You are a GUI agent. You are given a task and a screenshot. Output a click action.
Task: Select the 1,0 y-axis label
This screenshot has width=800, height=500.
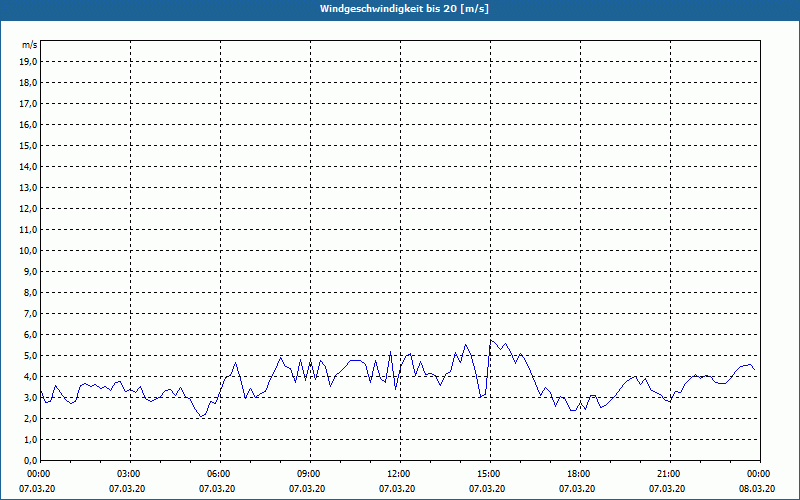(x=31, y=439)
